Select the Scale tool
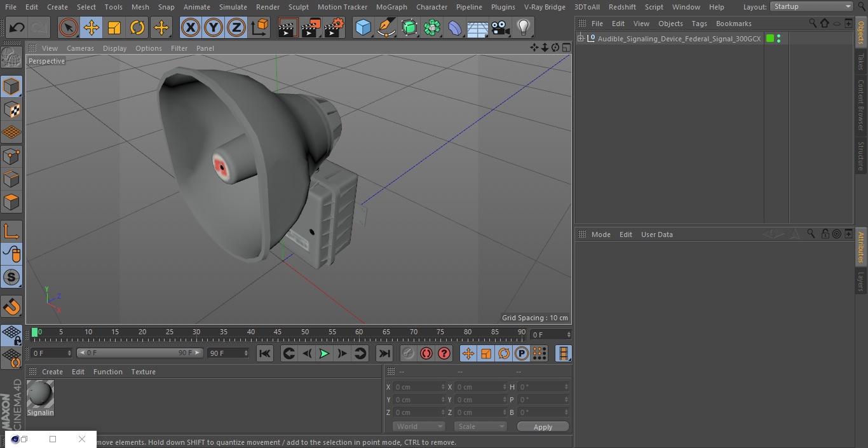Screen dimensions: 868x448 point(114,28)
